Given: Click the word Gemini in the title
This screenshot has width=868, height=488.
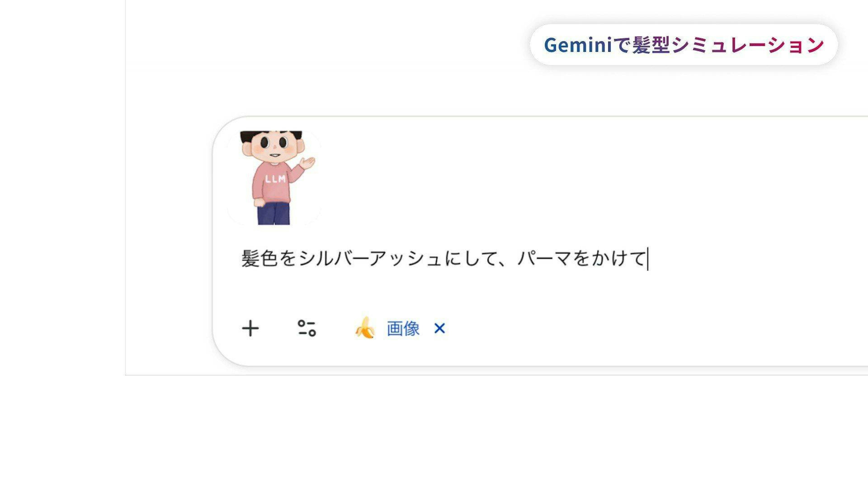Looking at the screenshot, I should [578, 45].
